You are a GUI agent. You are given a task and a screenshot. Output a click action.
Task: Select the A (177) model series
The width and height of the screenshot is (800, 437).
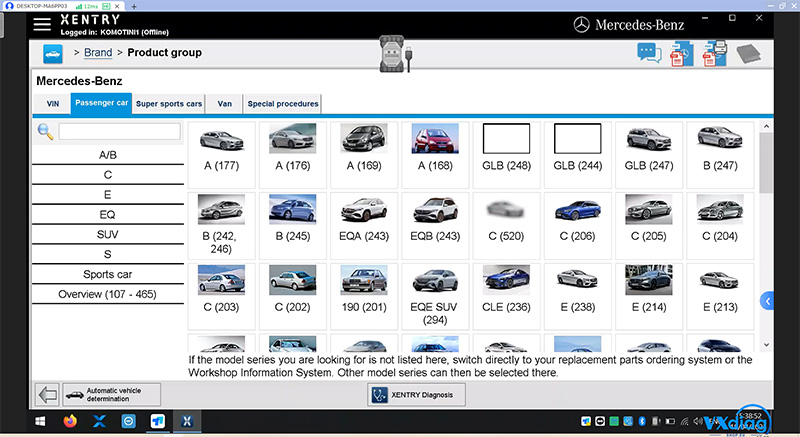(x=221, y=155)
